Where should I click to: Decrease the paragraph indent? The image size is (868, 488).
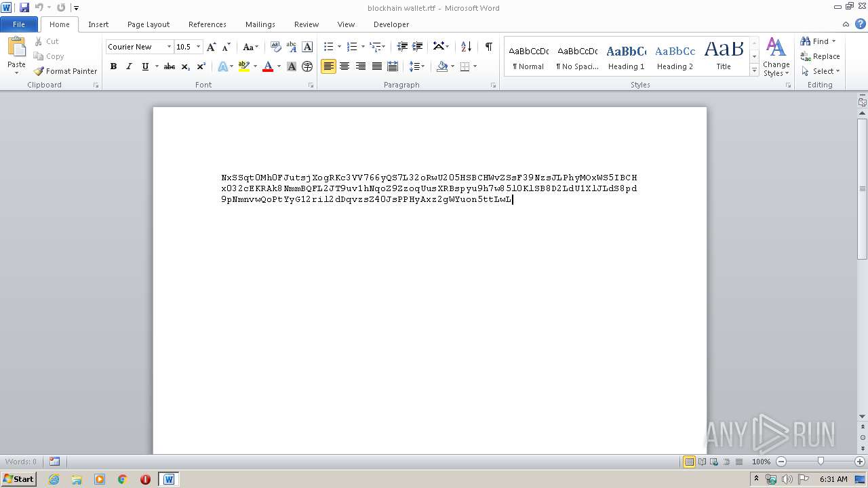click(x=402, y=47)
